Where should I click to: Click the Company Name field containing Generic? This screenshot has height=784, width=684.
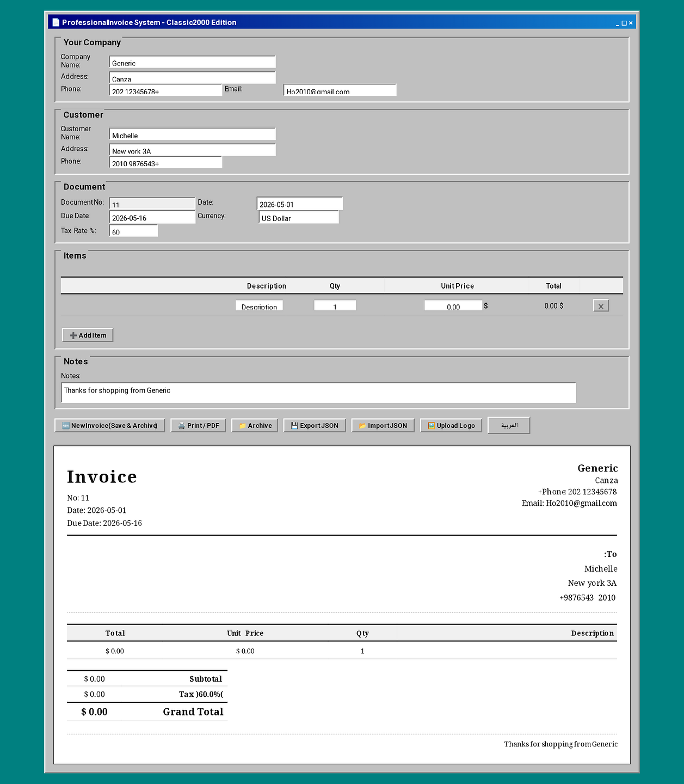[x=193, y=62]
